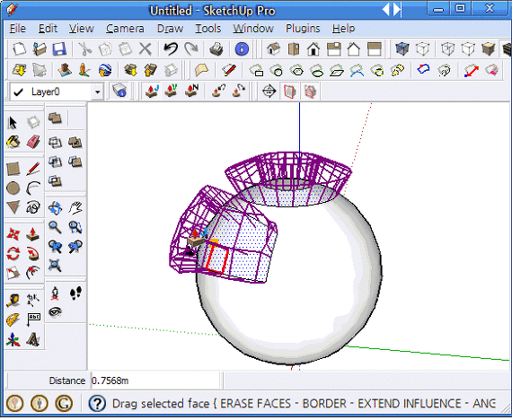Open the Layer Manager icon

pyautogui.click(x=119, y=91)
